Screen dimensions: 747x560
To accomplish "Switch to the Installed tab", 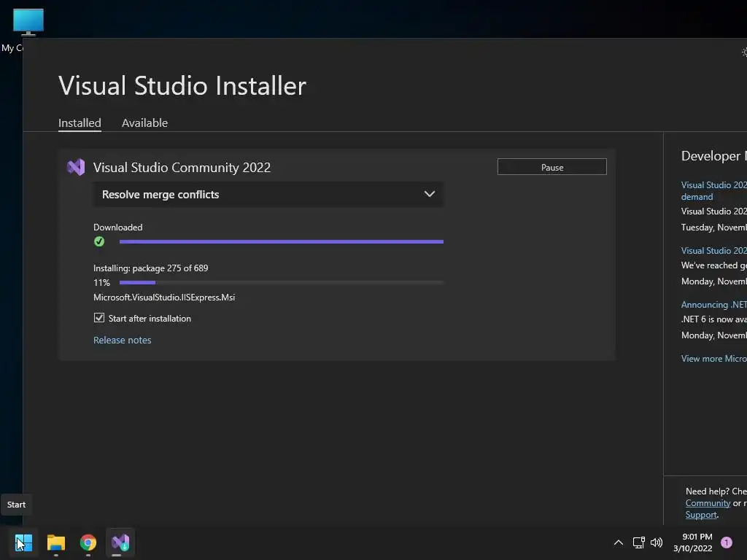I will point(80,122).
